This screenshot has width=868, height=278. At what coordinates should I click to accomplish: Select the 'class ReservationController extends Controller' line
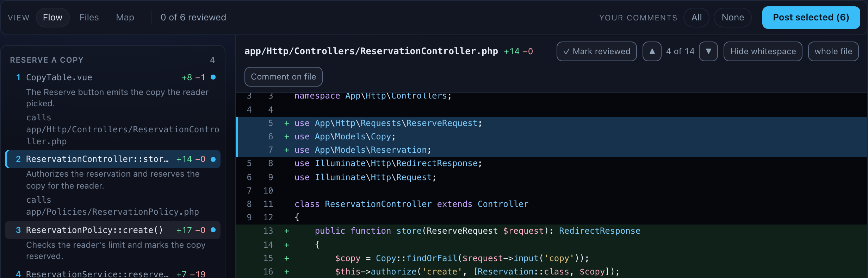pyautogui.click(x=552, y=204)
